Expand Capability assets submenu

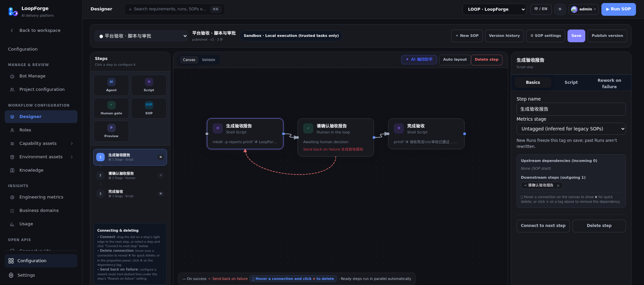(x=41, y=144)
